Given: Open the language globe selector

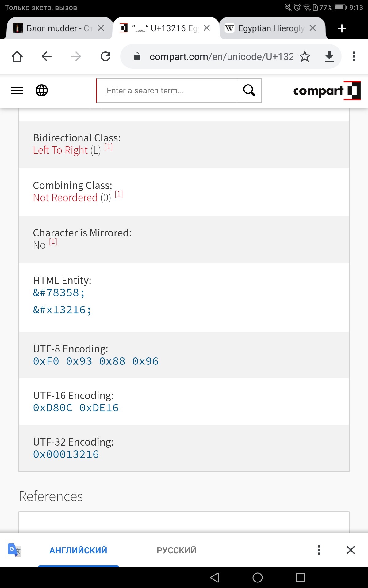Looking at the screenshot, I should [x=42, y=90].
